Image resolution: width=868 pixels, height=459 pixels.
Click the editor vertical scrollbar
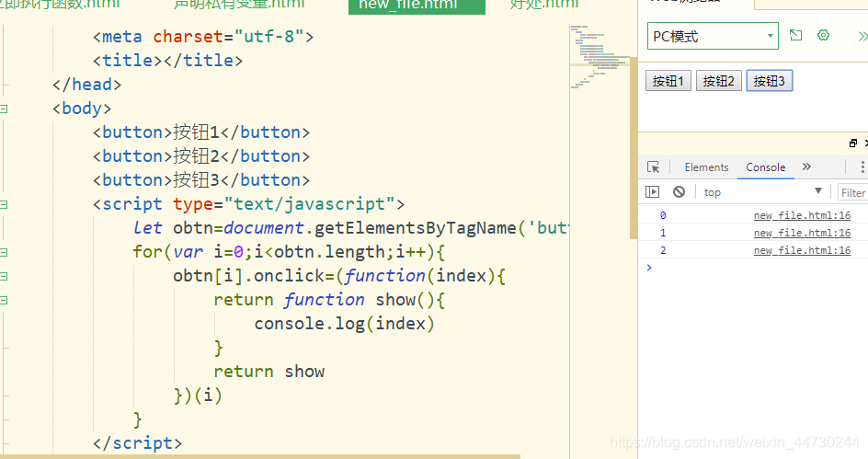(634, 148)
